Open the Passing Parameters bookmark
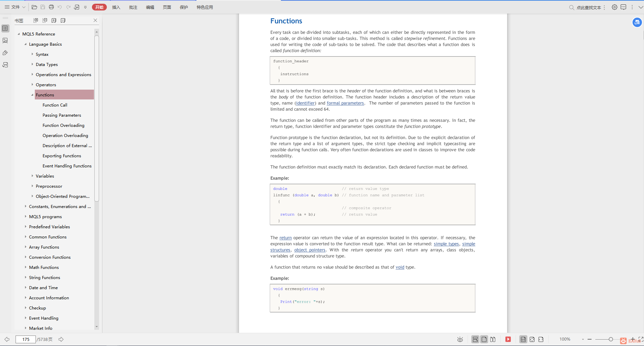Screen dimensions: 644x346 click(62, 115)
